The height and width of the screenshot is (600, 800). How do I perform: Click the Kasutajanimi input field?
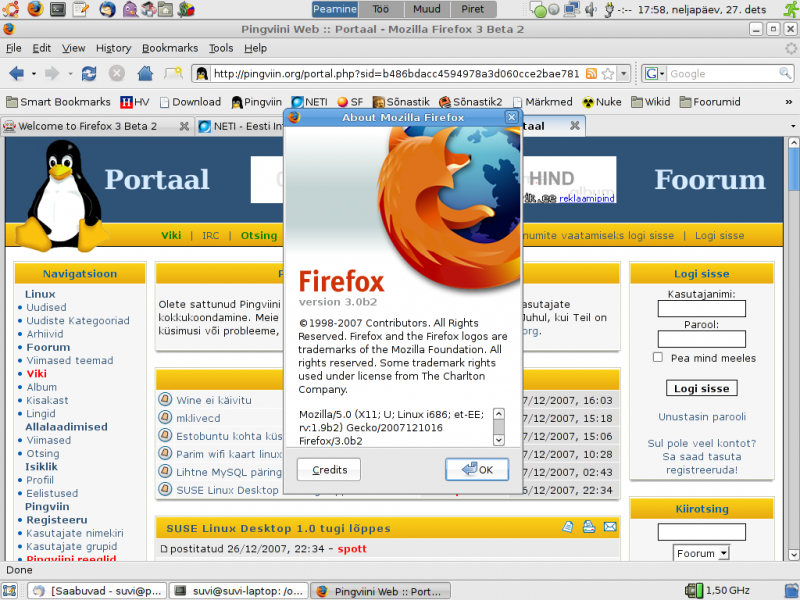click(x=702, y=308)
